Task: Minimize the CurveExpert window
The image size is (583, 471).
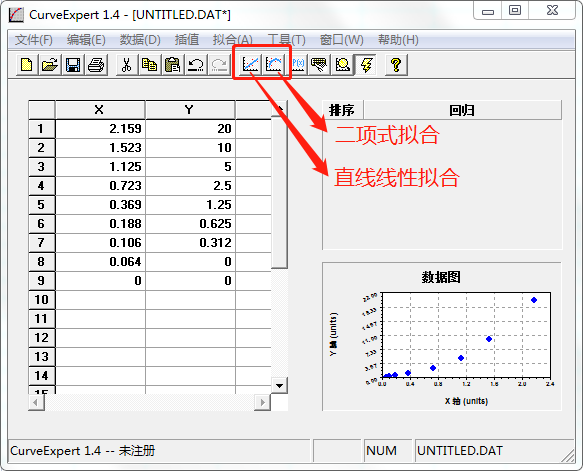Action: tap(487, 11)
